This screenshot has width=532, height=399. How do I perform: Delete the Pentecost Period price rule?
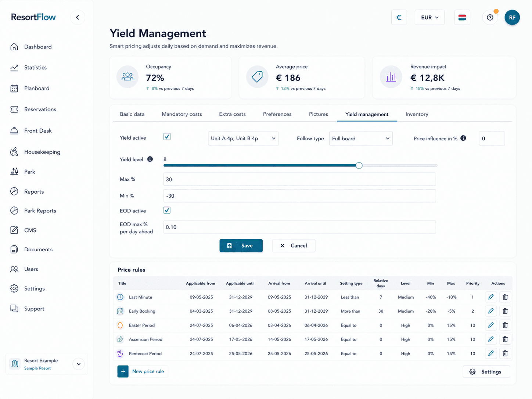pos(505,353)
